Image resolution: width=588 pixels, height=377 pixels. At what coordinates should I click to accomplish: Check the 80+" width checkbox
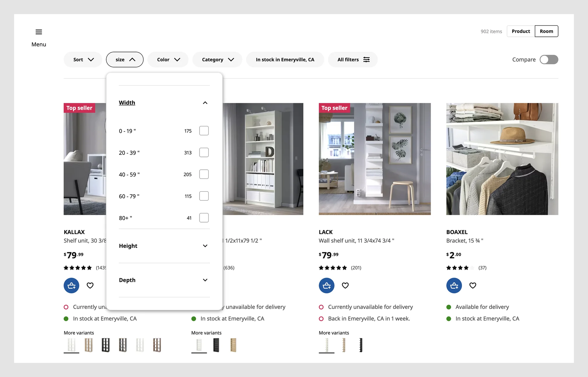coord(204,218)
